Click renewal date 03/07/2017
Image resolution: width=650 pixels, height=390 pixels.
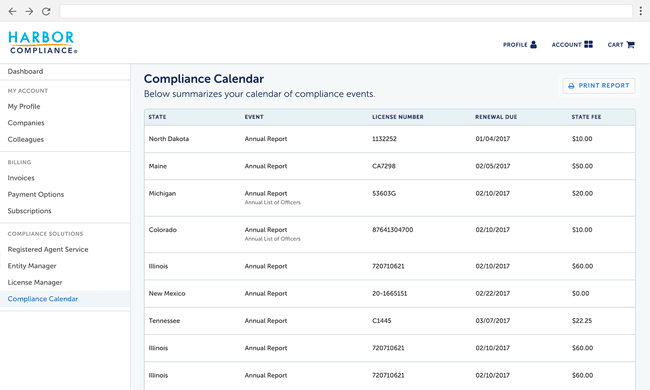[x=493, y=321]
